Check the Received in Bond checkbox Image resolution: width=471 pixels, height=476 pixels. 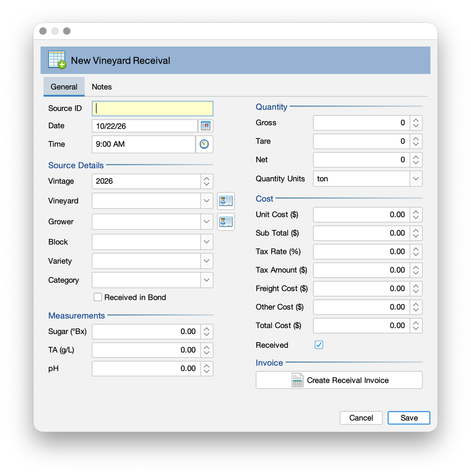97,297
